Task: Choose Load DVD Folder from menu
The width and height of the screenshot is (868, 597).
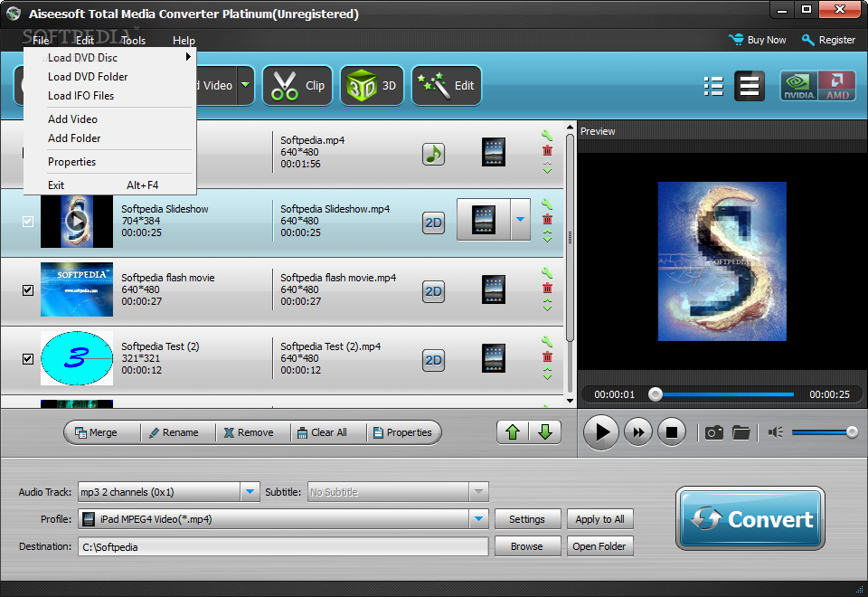Action: 110,76
